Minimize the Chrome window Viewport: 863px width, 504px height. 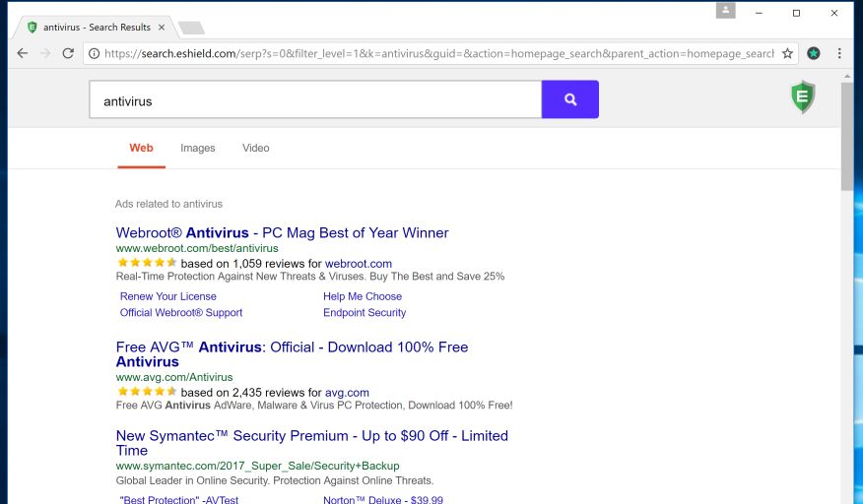tap(759, 13)
